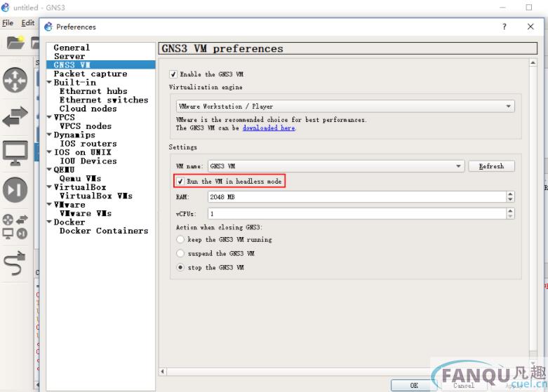This screenshot has height=392, width=548.
Task: Click the Refresh button
Action: [491, 166]
